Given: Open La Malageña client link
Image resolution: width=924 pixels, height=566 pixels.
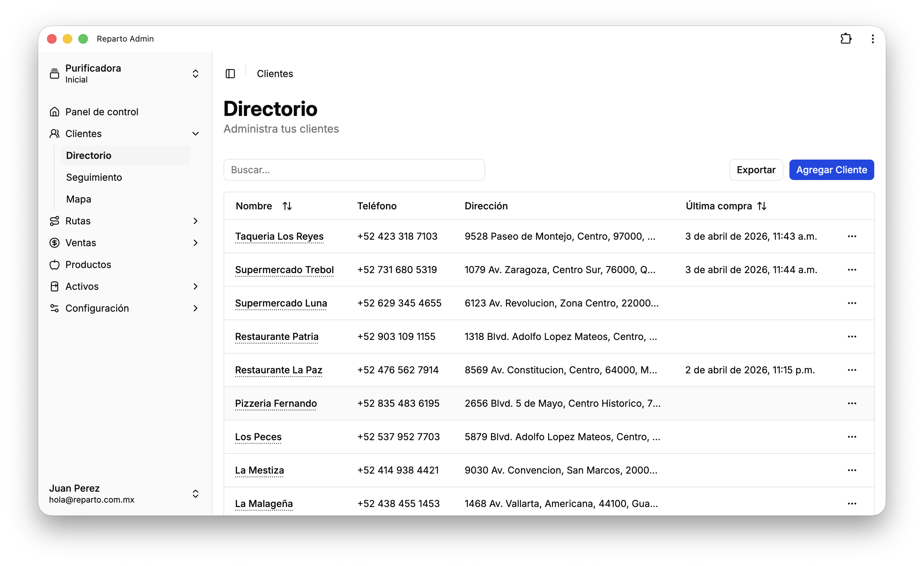Looking at the screenshot, I should [x=264, y=504].
